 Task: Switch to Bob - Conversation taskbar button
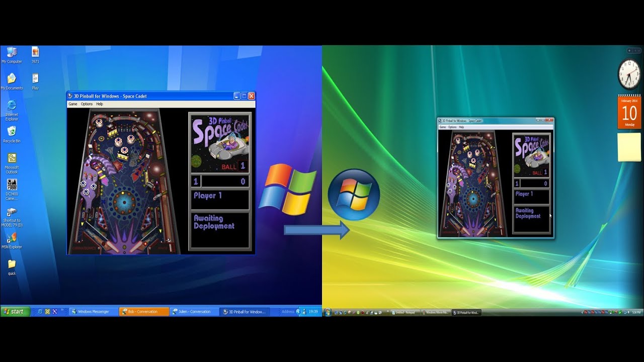click(144, 312)
